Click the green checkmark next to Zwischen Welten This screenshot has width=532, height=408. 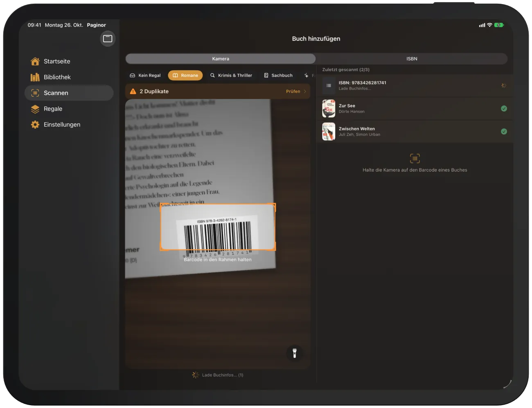coord(504,131)
